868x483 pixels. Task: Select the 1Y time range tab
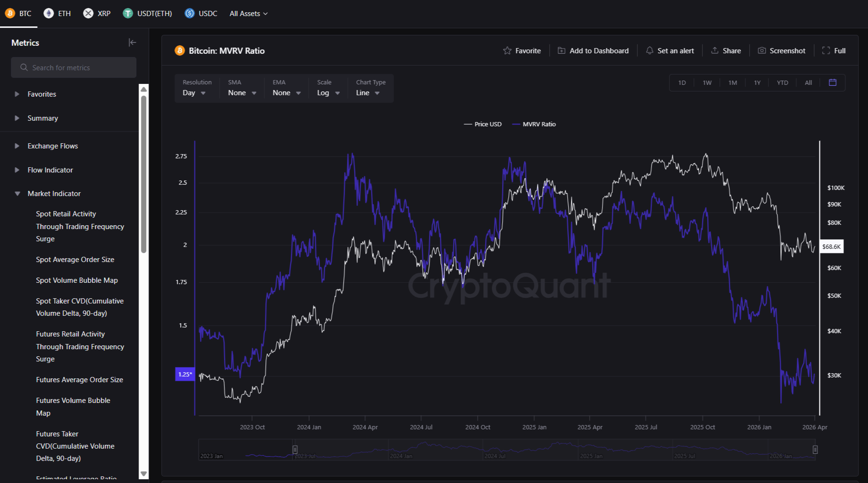[x=757, y=82]
